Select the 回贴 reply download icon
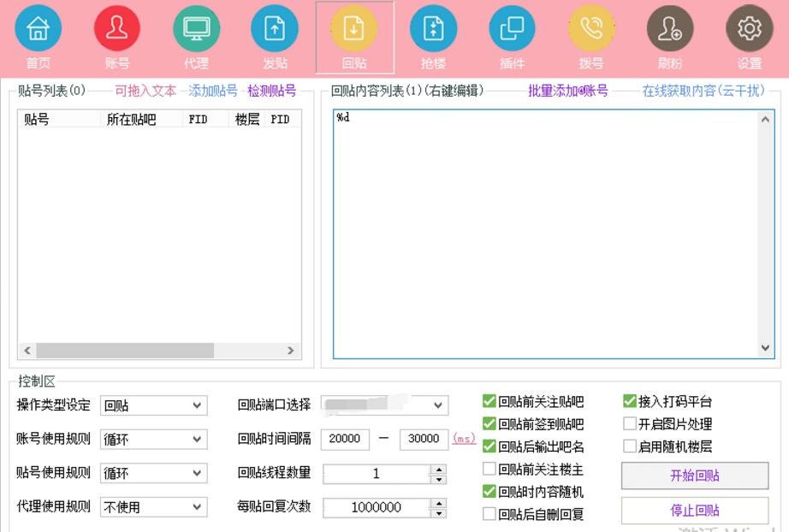The height and width of the screenshot is (532, 789). (x=354, y=29)
